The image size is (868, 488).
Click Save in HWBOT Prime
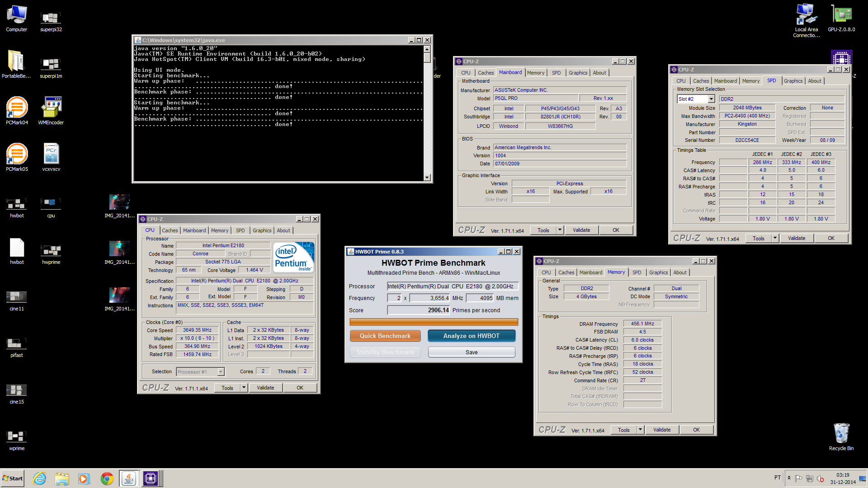click(x=472, y=352)
